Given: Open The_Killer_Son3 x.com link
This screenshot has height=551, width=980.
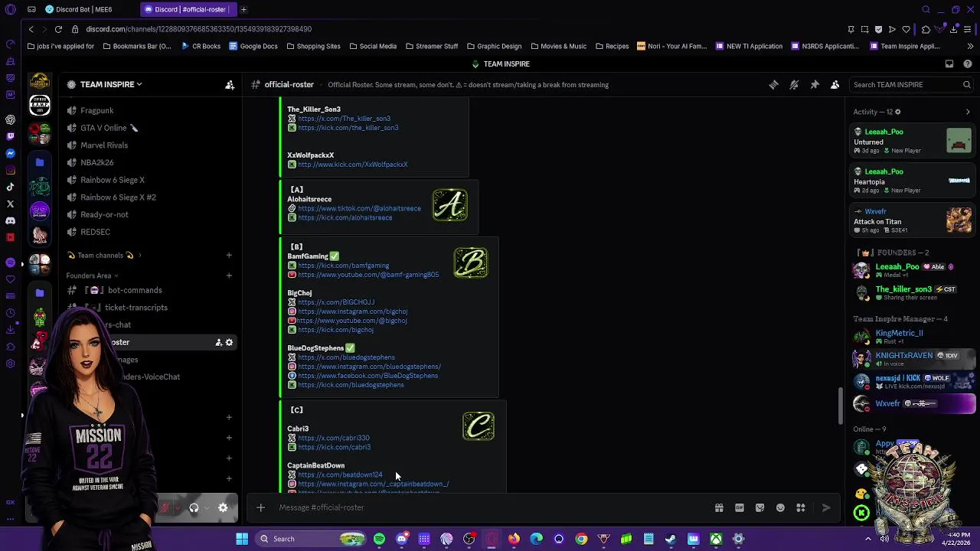Looking at the screenshot, I should [344, 119].
